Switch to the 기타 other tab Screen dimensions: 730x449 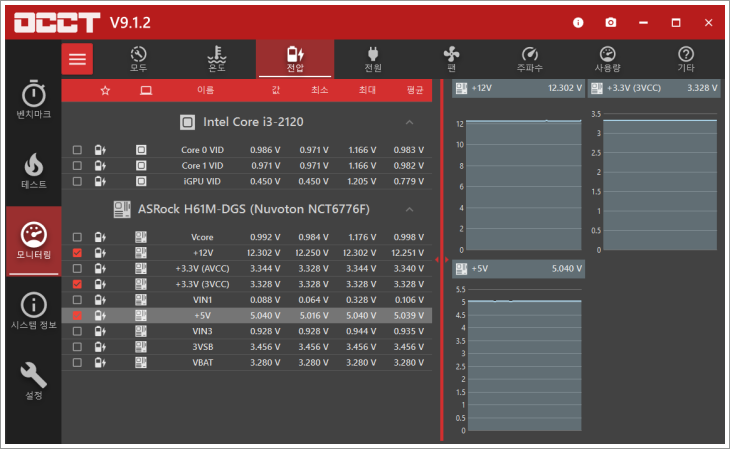(686, 59)
